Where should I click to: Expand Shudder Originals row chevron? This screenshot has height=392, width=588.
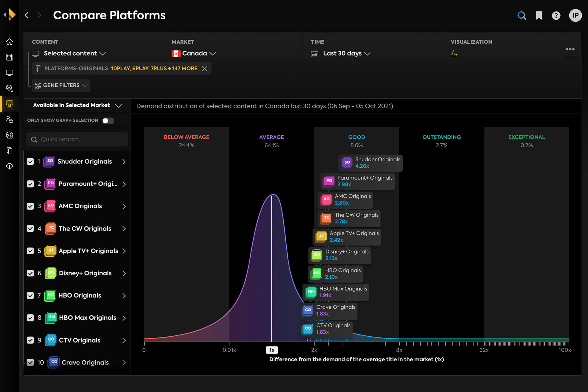124,162
